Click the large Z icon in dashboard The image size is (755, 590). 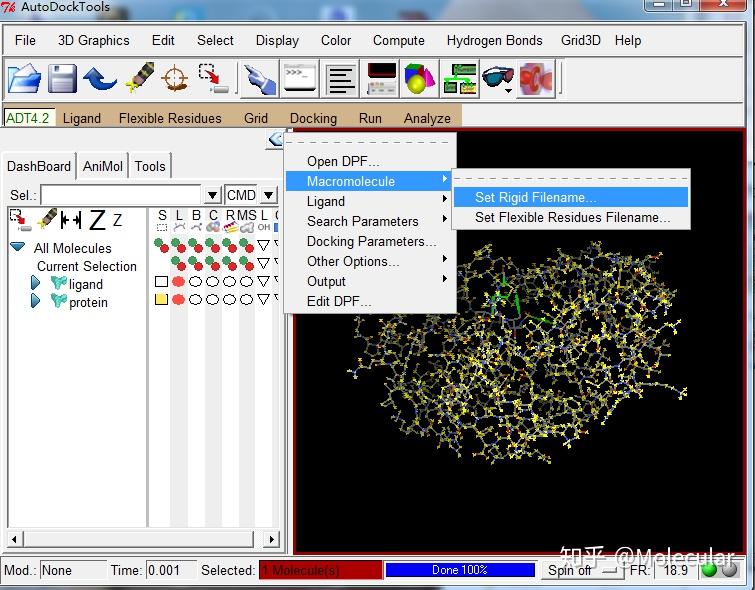pyautogui.click(x=98, y=220)
